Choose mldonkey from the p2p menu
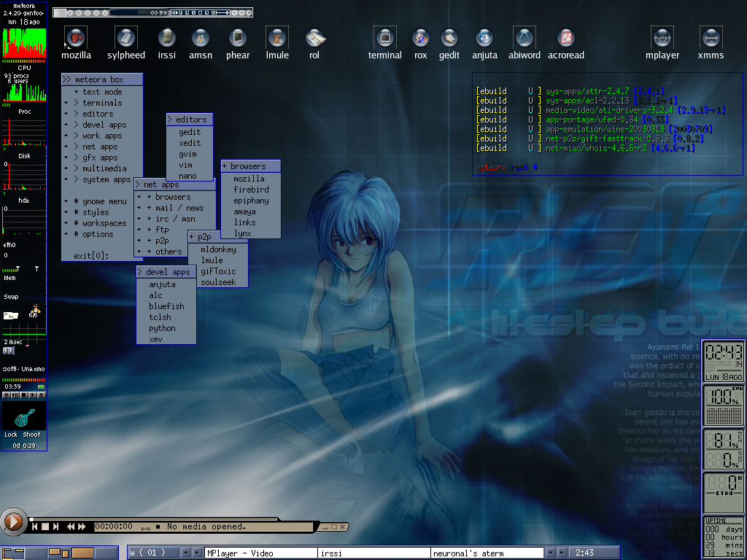This screenshot has width=747, height=560. click(218, 249)
